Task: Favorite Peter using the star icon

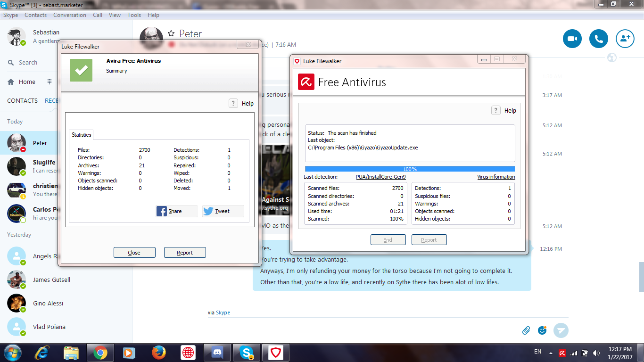Action: coord(171,33)
